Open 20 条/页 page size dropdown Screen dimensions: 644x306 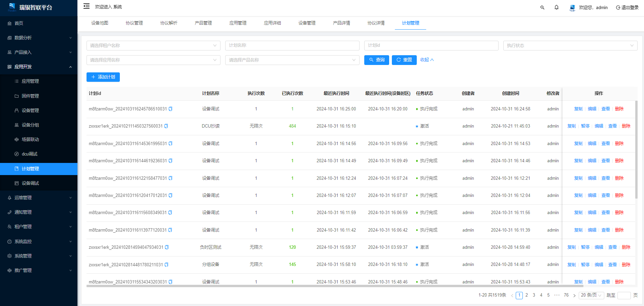point(591,295)
